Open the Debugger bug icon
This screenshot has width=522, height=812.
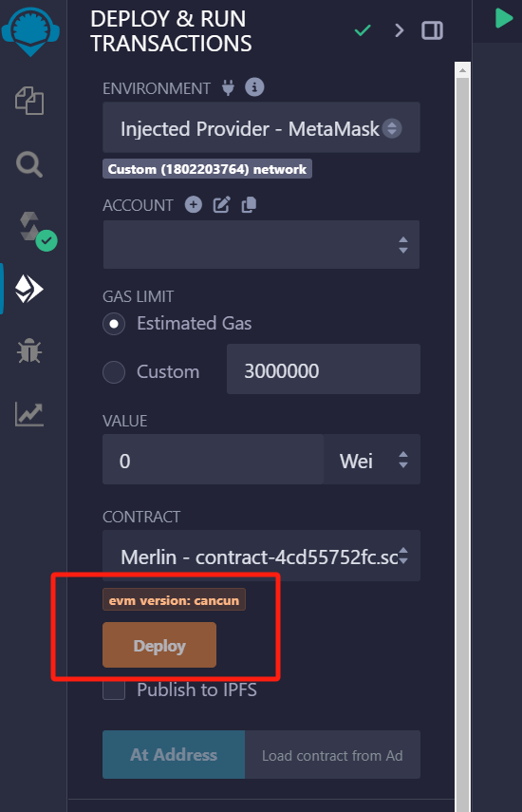coord(29,351)
